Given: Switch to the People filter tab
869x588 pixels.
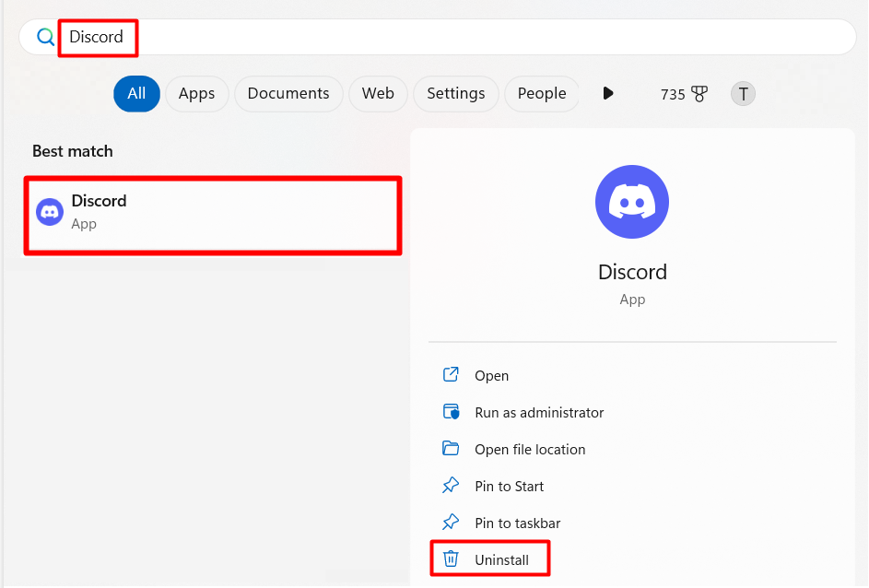Looking at the screenshot, I should 542,94.
